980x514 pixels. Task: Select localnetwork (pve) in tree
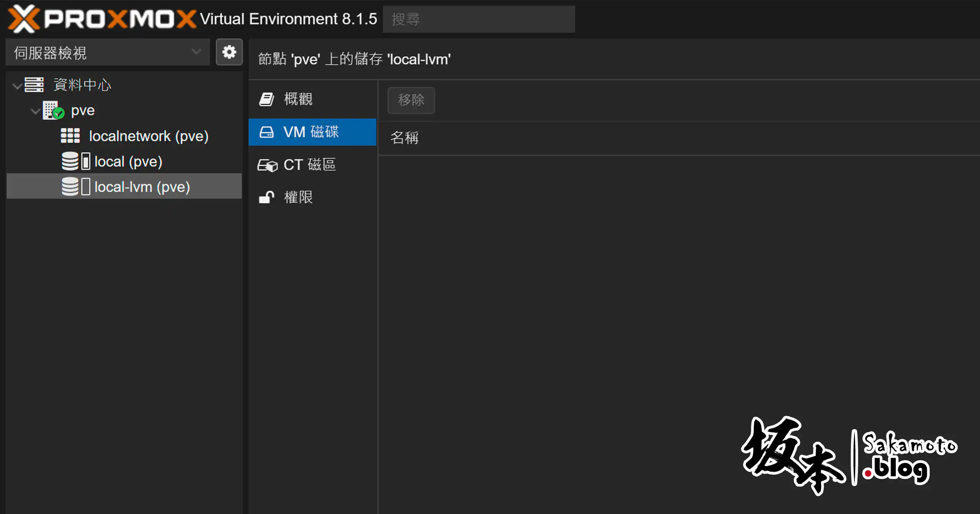(149, 136)
